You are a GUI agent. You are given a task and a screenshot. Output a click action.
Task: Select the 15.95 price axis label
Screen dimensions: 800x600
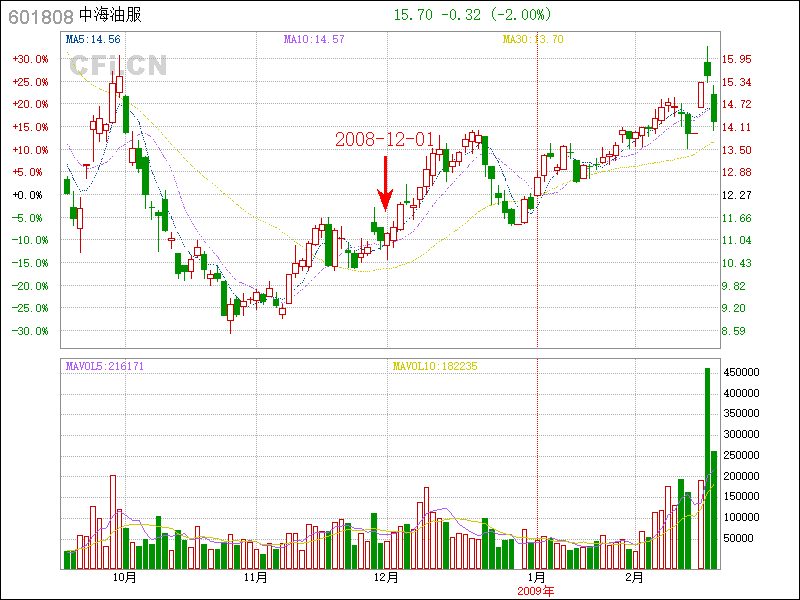coord(737,59)
